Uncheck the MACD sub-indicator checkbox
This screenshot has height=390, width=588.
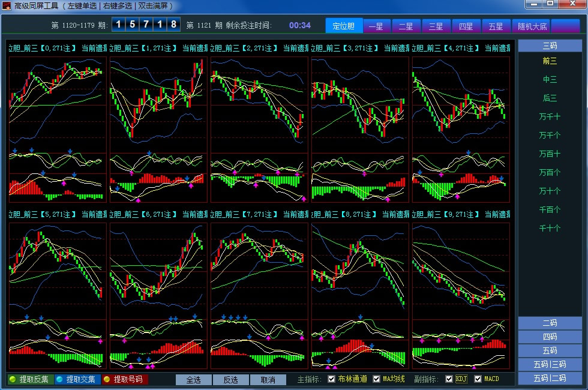tap(478, 379)
